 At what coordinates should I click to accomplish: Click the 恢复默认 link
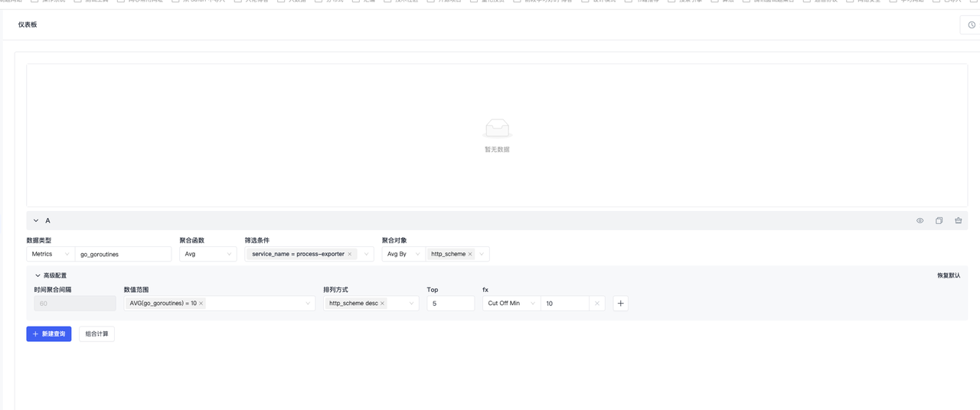pyautogui.click(x=949, y=275)
